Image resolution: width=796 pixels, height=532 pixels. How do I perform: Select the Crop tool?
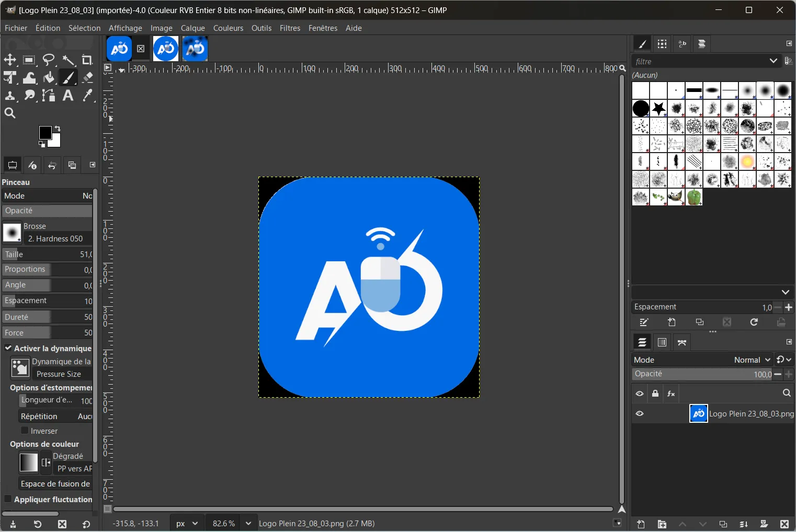pyautogui.click(x=87, y=60)
